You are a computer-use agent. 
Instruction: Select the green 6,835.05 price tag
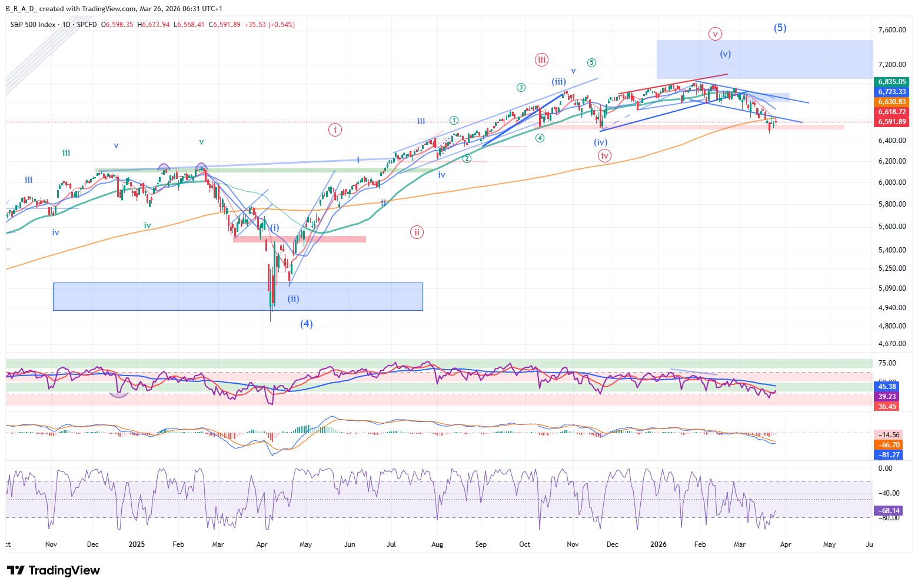892,82
